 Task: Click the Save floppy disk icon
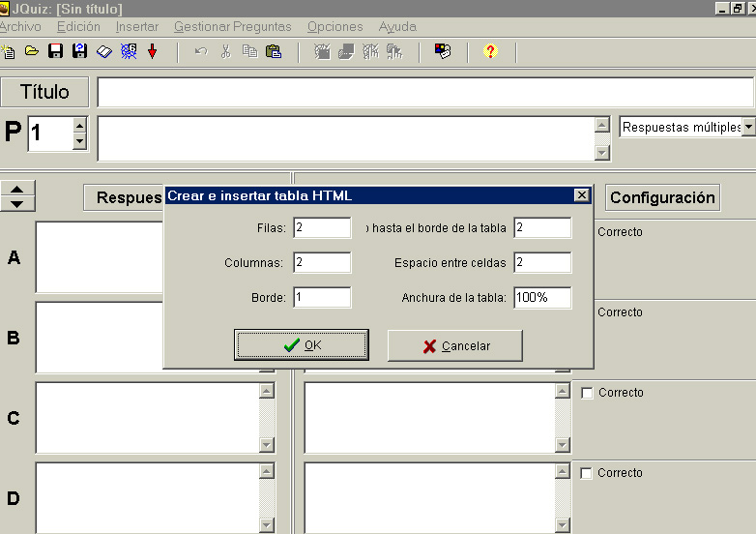point(56,51)
